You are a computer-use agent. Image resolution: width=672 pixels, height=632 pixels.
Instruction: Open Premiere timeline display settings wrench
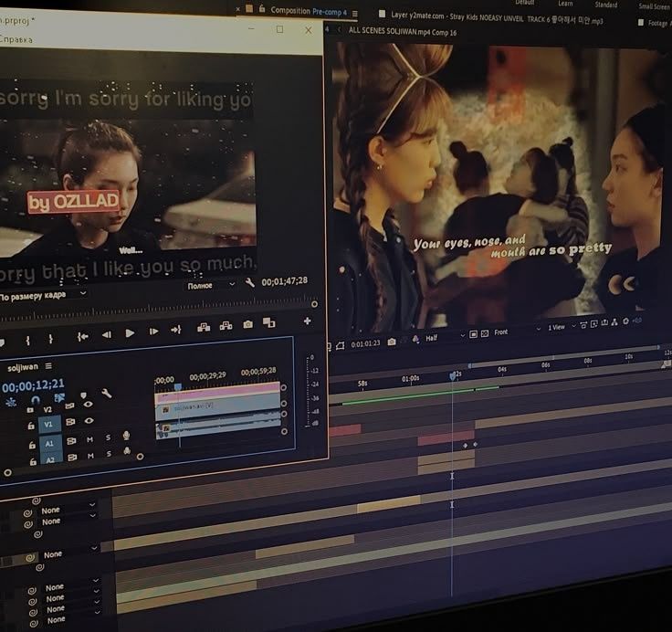click(x=106, y=393)
